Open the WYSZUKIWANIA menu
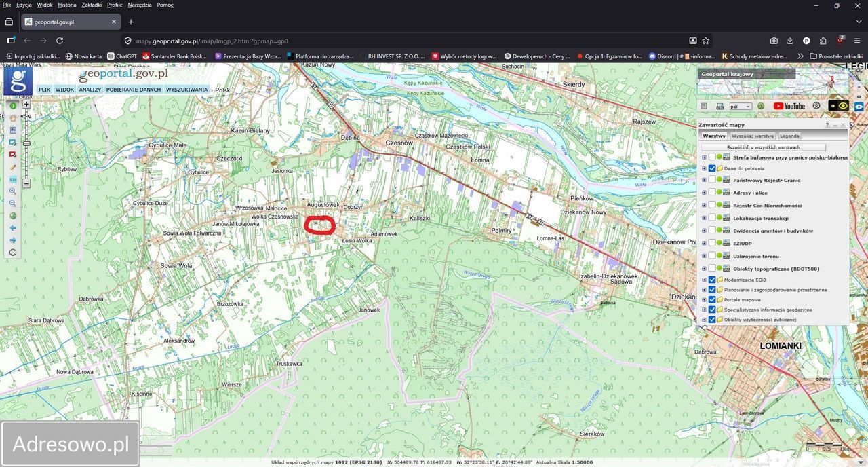 tap(187, 90)
